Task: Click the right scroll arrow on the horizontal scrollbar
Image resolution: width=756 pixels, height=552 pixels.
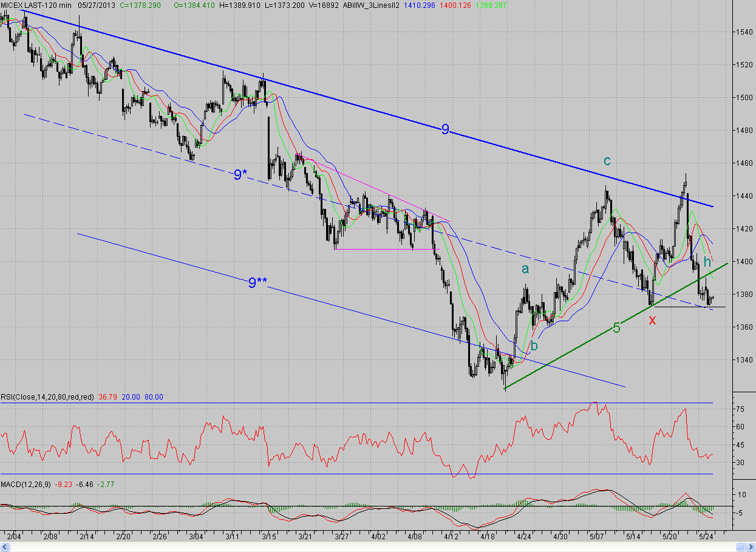Action: pos(751,548)
